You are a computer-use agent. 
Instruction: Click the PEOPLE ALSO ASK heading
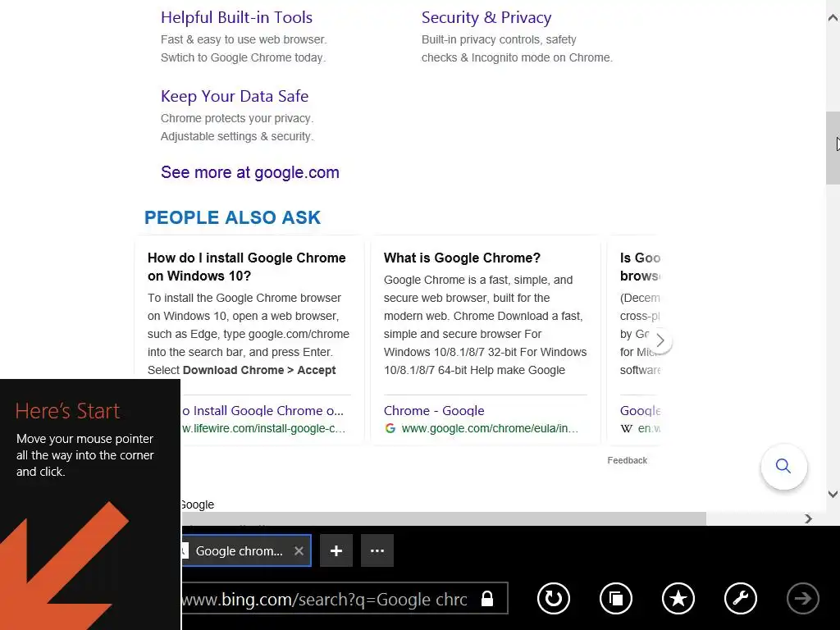[x=232, y=217]
